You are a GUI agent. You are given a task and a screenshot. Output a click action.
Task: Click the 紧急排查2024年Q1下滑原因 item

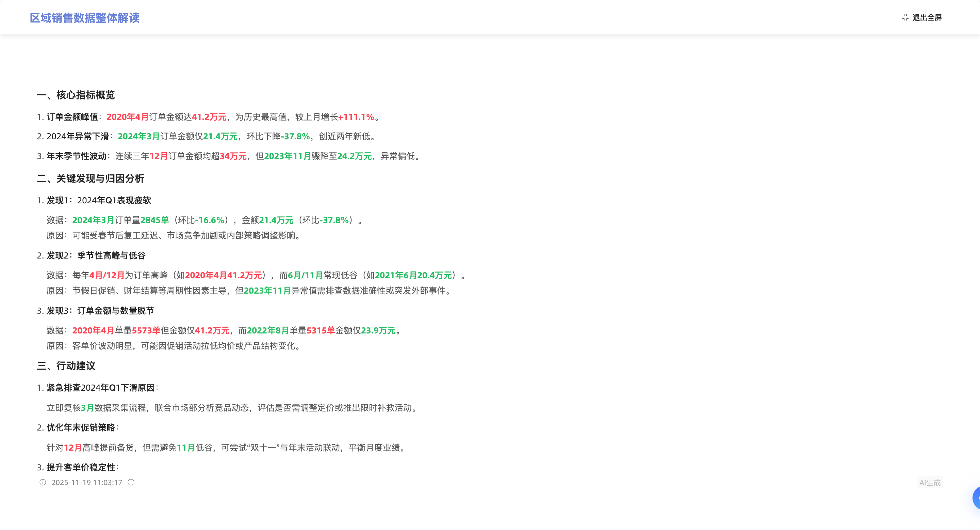point(100,388)
